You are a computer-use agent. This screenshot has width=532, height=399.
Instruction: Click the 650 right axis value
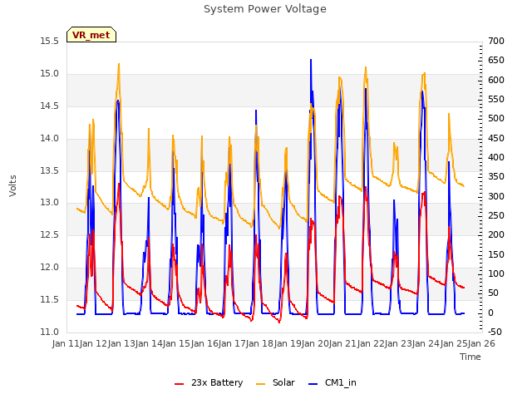point(496,61)
